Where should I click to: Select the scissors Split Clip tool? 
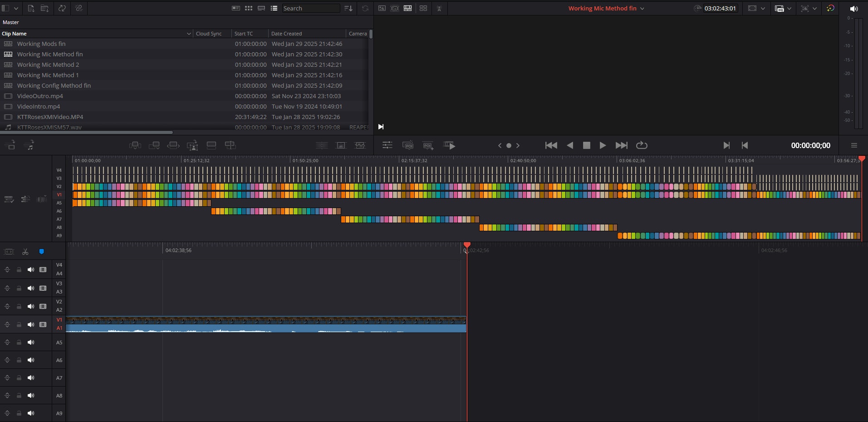pyautogui.click(x=25, y=252)
